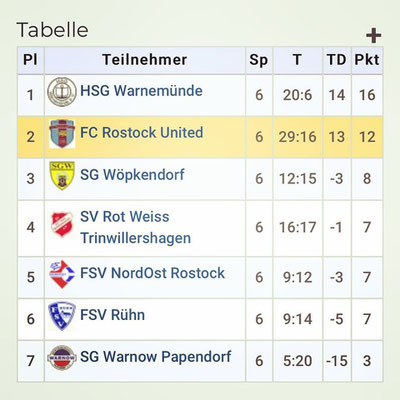Click the Sp column header
The height and width of the screenshot is (400, 400).
click(259, 60)
